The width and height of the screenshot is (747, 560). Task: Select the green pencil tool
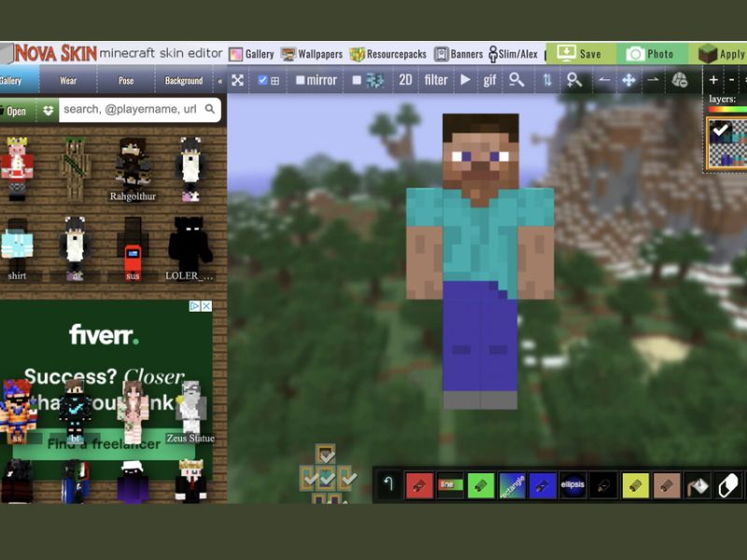[x=481, y=485]
